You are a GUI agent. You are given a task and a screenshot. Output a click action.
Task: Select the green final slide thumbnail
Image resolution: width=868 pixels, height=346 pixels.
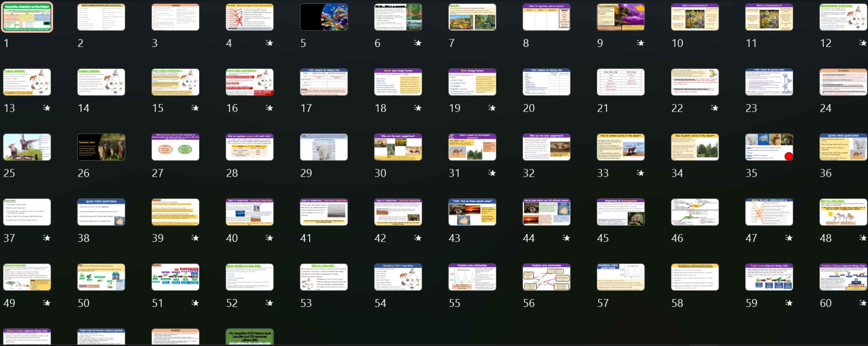coord(249,337)
